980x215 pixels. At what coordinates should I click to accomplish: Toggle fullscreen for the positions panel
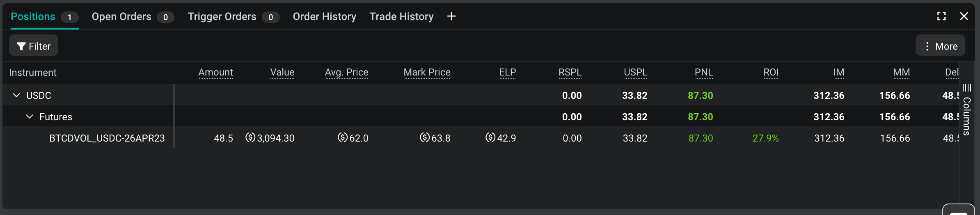coord(941,16)
